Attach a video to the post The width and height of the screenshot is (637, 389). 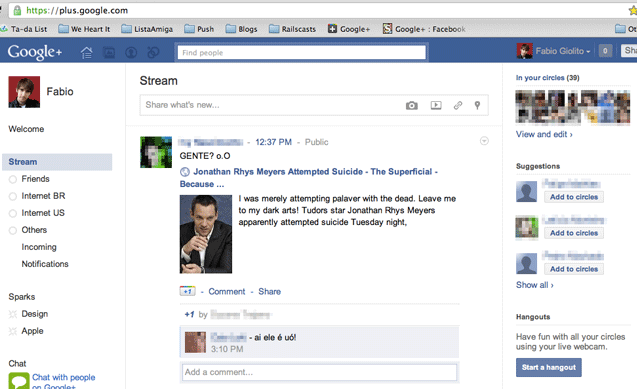[x=436, y=105]
